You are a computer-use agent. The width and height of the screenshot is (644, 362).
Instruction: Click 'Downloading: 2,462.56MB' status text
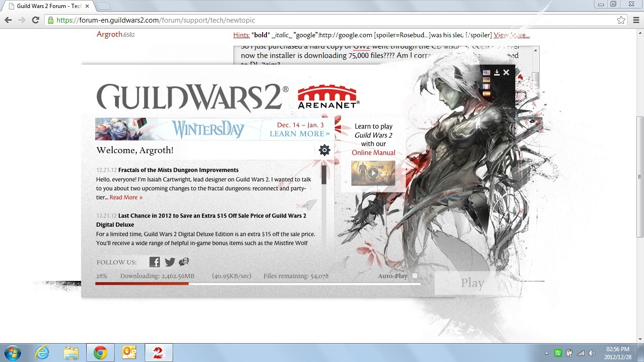coord(157,276)
